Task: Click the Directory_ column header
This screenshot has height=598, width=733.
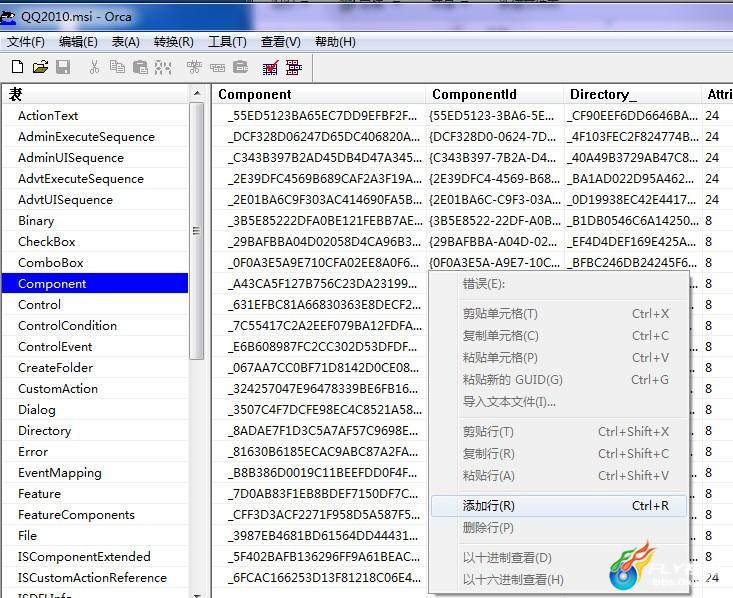Action: coord(633,94)
